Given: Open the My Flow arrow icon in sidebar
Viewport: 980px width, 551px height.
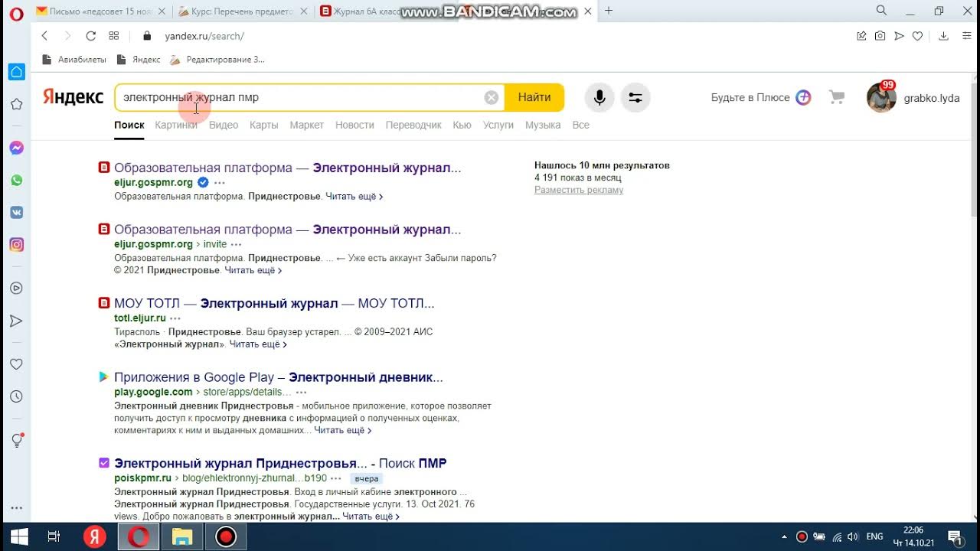Looking at the screenshot, I should click(16, 321).
